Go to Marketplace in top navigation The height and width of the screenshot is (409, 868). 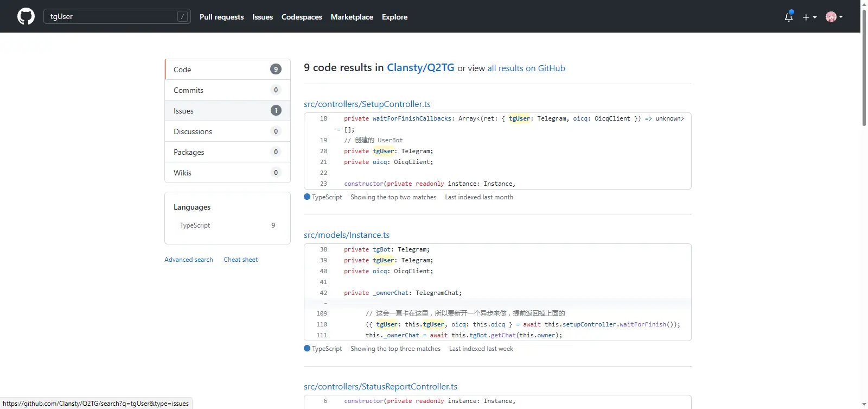[352, 17]
